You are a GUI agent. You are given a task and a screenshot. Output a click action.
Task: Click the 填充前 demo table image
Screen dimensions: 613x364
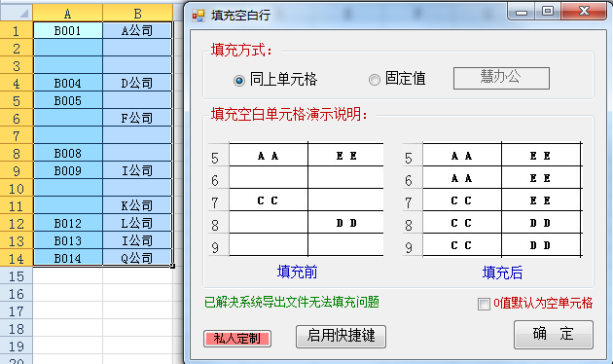[x=296, y=200]
